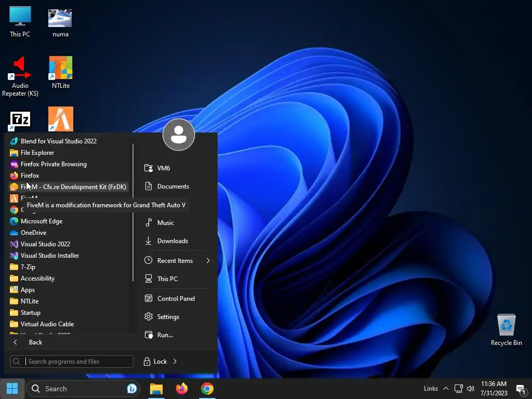The width and height of the screenshot is (532, 399).
Task: Launch Firefox from the start menu list
Action: pyautogui.click(x=68, y=176)
